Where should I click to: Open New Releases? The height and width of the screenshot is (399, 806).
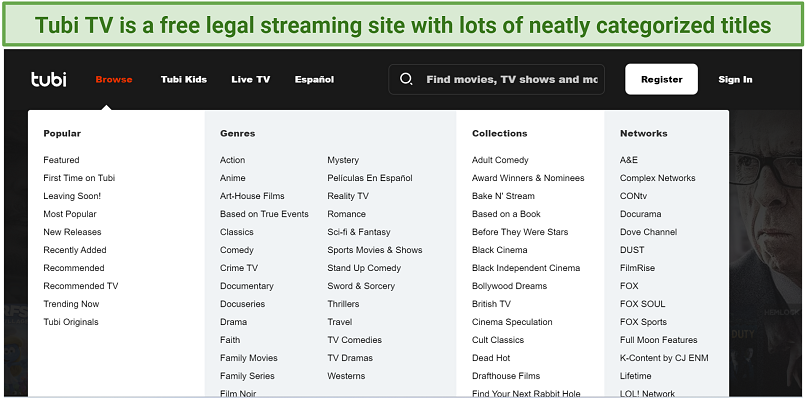pos(72,232)
